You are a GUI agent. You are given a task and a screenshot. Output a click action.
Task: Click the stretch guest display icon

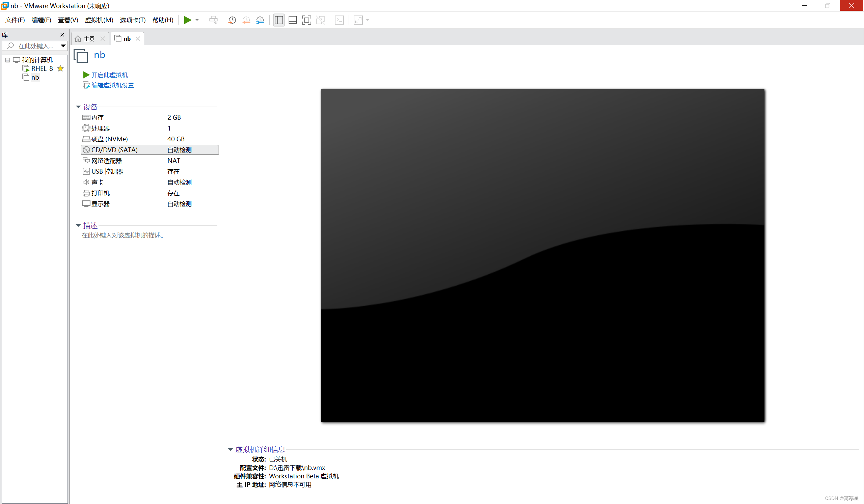[358, 20]
